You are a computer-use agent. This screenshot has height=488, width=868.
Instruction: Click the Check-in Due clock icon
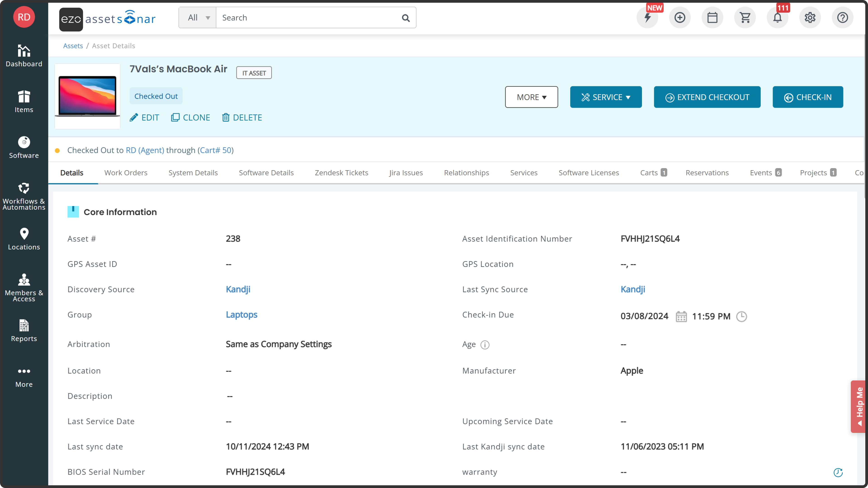coord(741,317)
